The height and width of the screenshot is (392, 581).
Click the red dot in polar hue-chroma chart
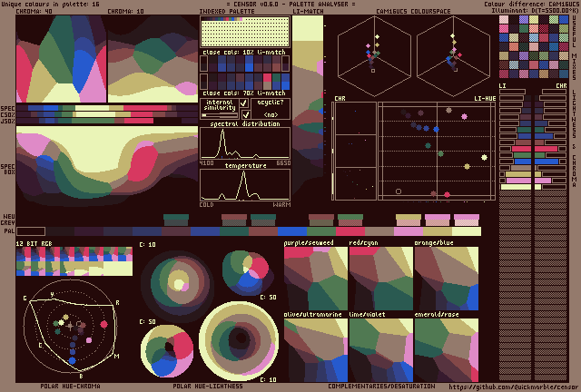[104, 325]
